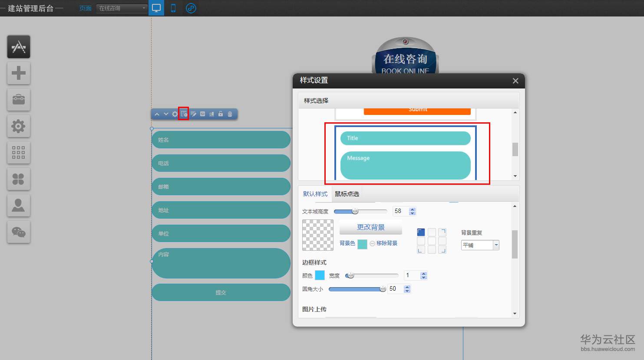Click the 姓名 form field
The height and width of the screenshot is (360, 644).
pos(221,140)
